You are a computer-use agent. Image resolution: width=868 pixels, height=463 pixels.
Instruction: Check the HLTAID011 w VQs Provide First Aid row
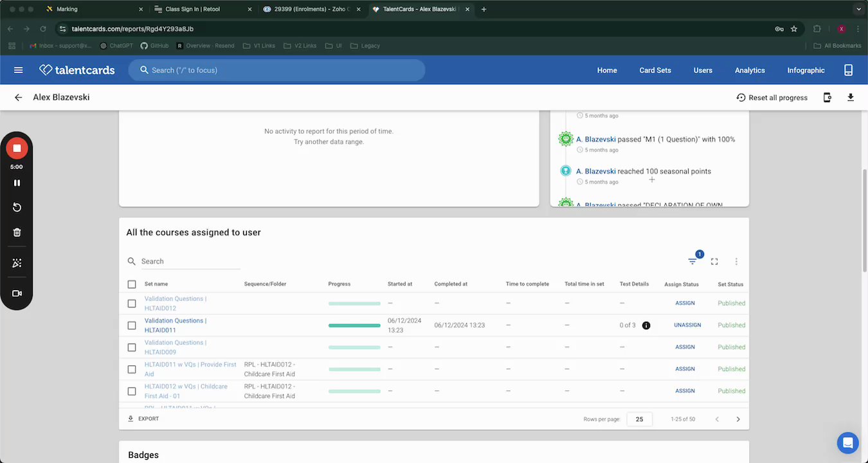tap(132, 369)
